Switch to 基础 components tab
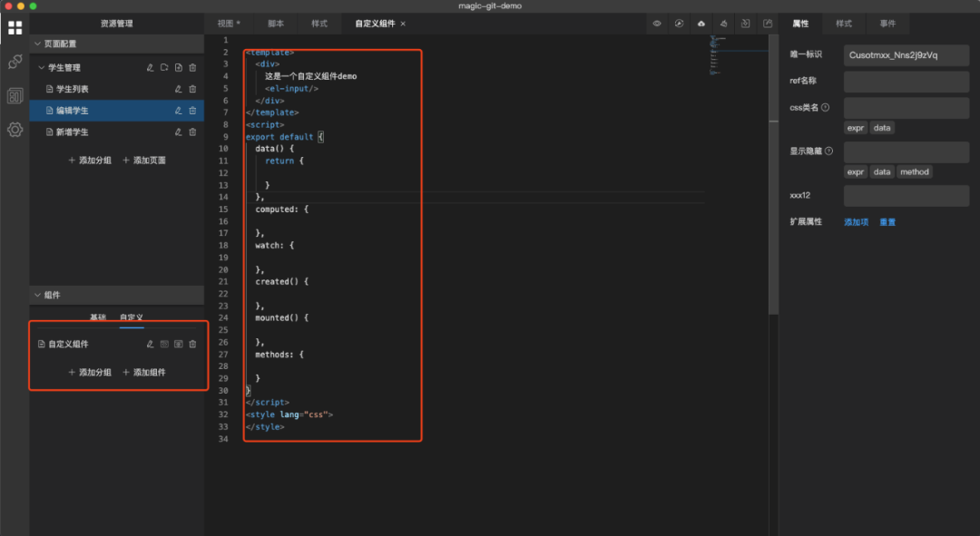The width and height of the screenshot is (980, 536). coord(98,317)
